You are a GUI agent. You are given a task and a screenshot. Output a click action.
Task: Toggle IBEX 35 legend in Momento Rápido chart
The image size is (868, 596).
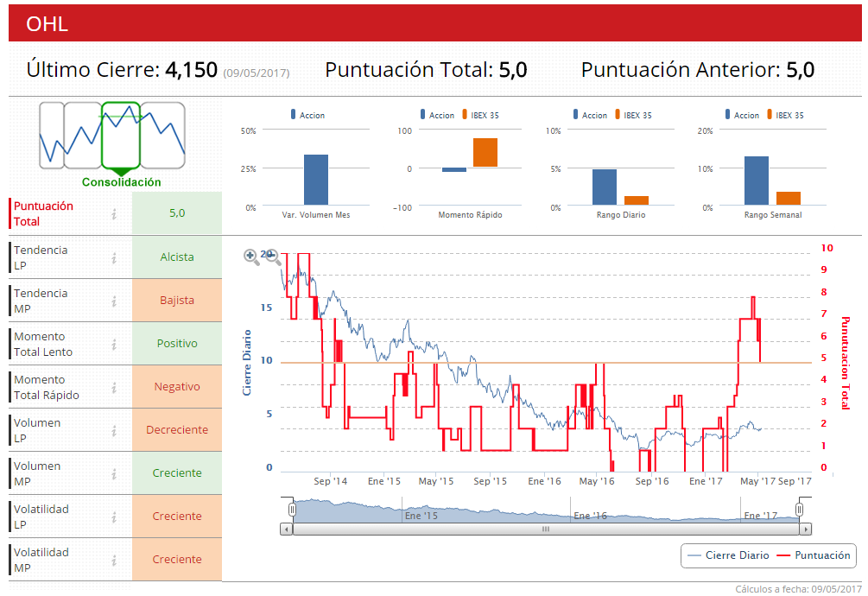tap(480, 115)
